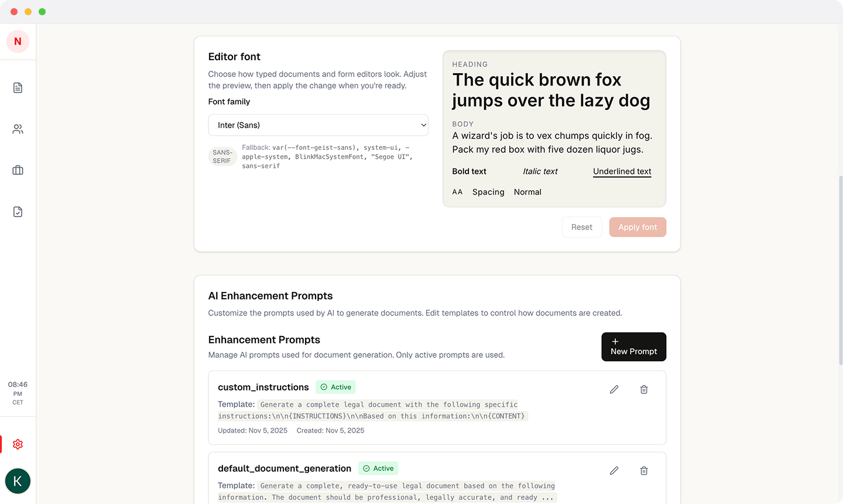The width and height of the screenshot is (843, 504).
Task: Select the Clients people icon in sidebar
Action: (18, 129)
